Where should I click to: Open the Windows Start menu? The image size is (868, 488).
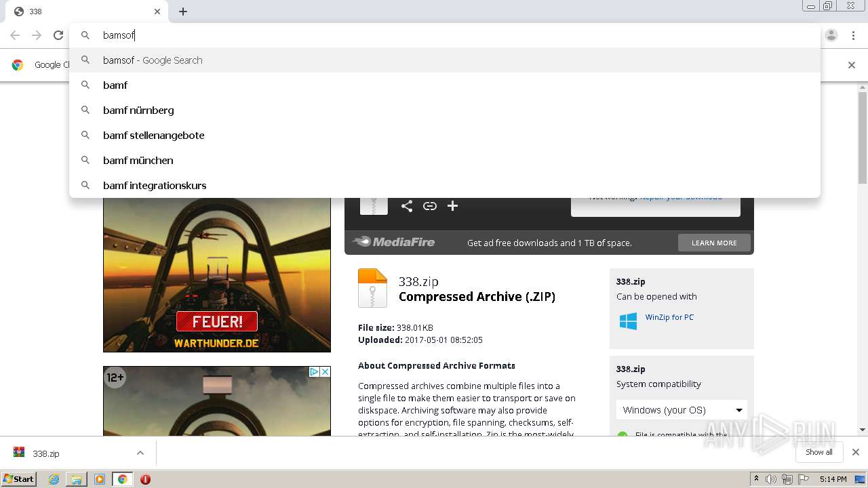[x=19, y=479]
